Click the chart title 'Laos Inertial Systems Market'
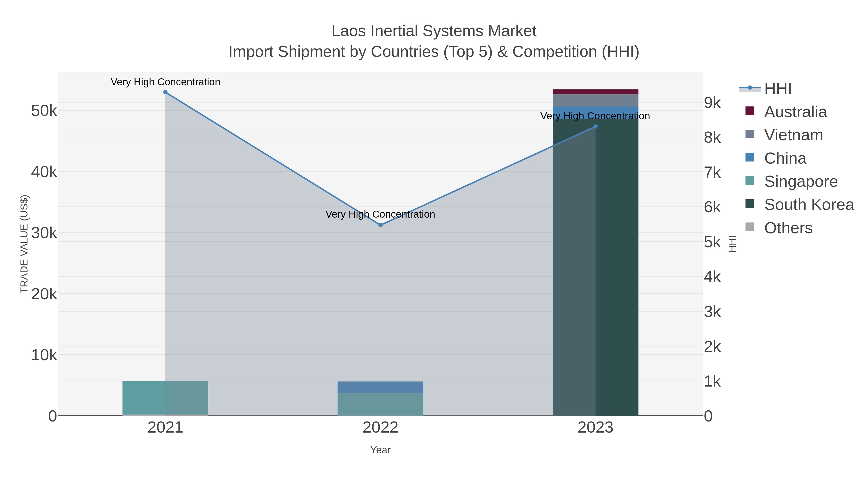This screenshot has height=488, width=868. click(x=434, y=31)
